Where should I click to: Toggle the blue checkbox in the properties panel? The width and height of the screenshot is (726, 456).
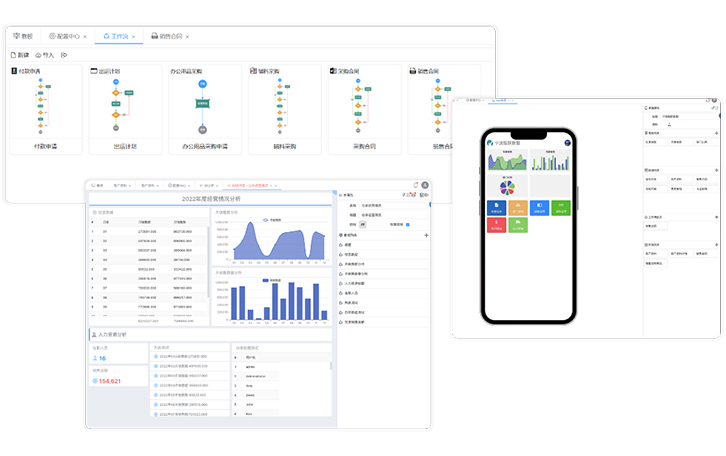click(x=408, y=225)
